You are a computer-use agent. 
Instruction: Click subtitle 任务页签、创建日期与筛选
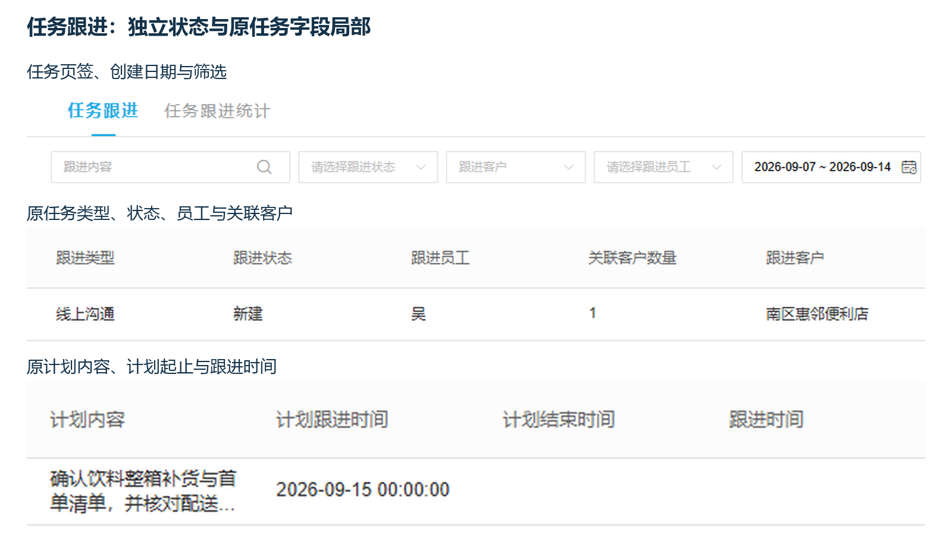click(x=127, y=72)
